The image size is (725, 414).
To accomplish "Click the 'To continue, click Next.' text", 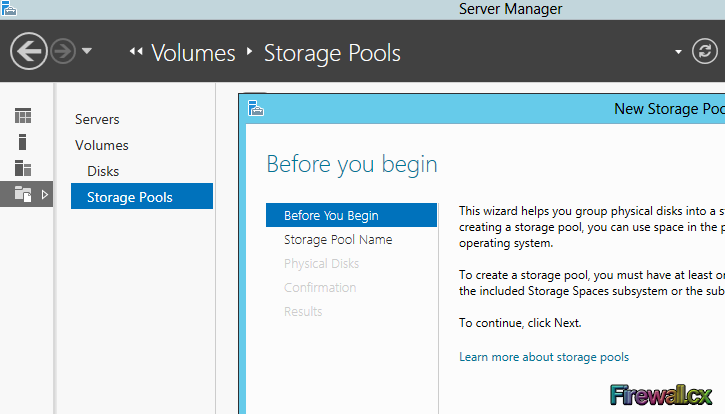I will 520,323.
